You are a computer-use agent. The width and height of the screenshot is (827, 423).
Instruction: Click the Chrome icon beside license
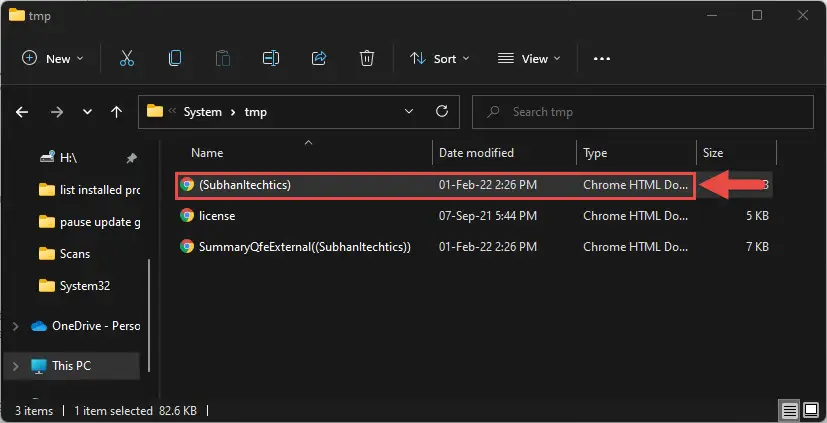pos(187,215)
